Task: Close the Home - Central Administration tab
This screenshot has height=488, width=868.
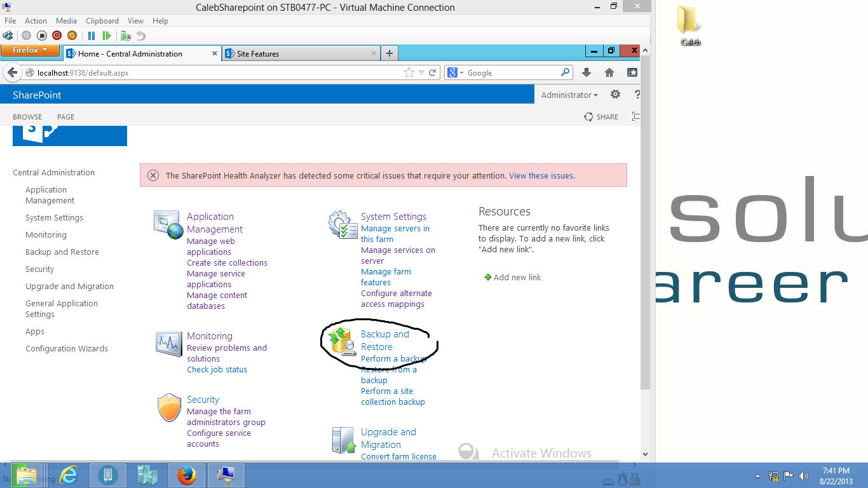Action: (x=214, y=54)
